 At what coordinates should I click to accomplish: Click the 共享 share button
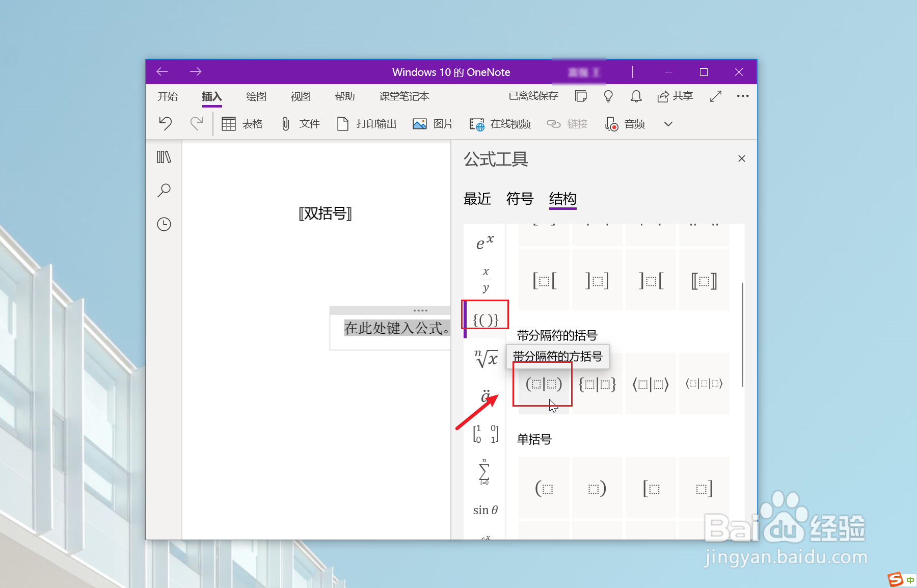pyautogui.click(x=675, y=96)
